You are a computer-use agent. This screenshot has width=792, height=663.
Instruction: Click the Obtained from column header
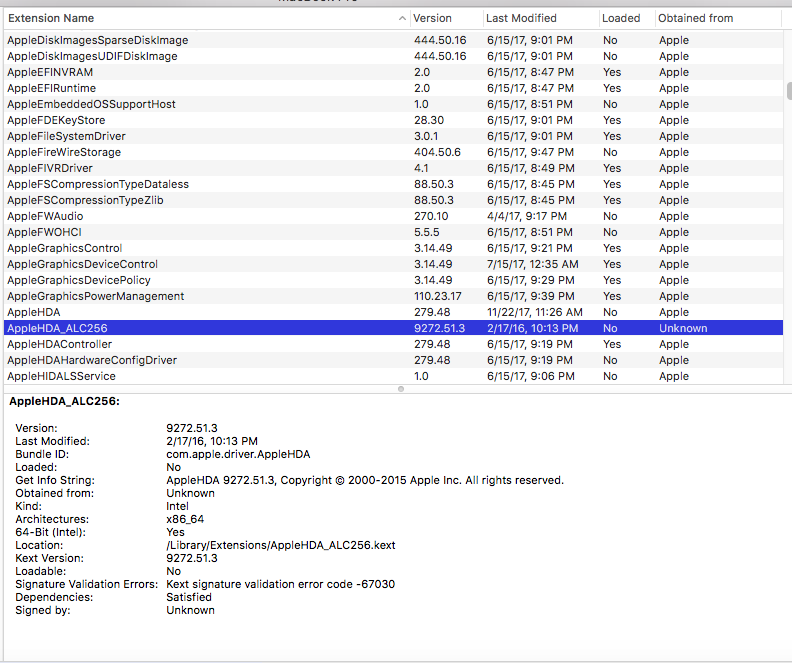pyautogui.click(x=695, y=18)
